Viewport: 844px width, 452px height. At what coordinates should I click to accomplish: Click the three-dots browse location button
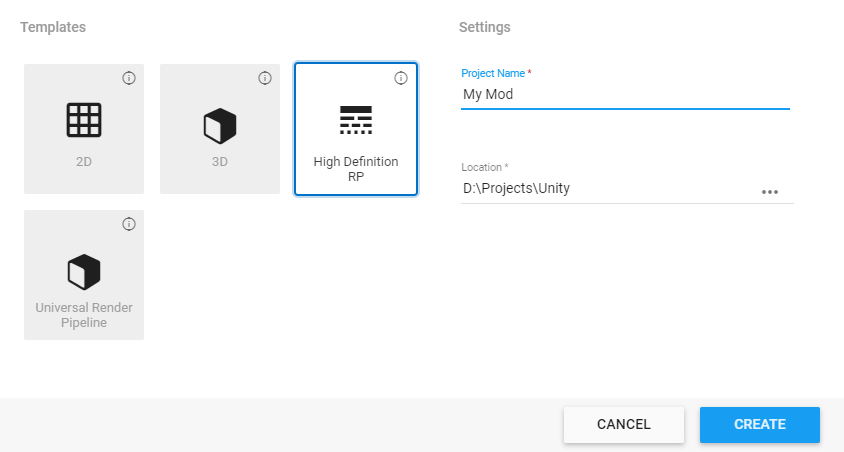coord(769,191)
